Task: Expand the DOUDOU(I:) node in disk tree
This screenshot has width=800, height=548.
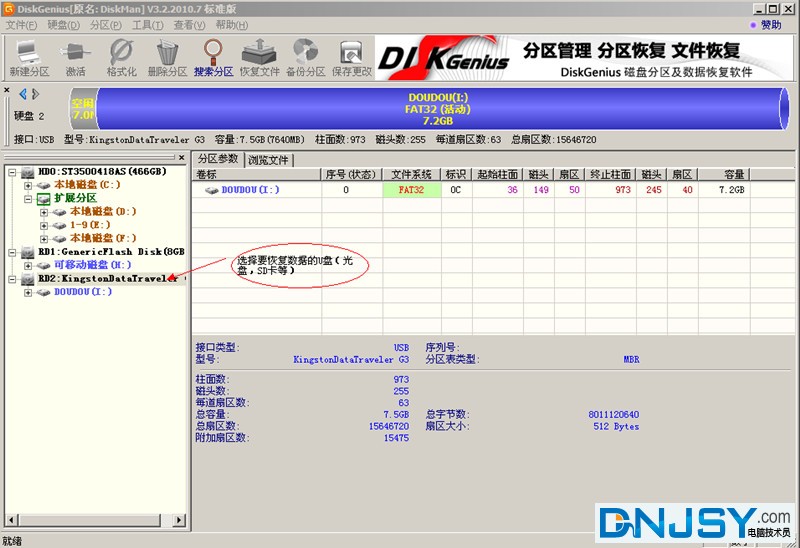Action: coord(28,292)
